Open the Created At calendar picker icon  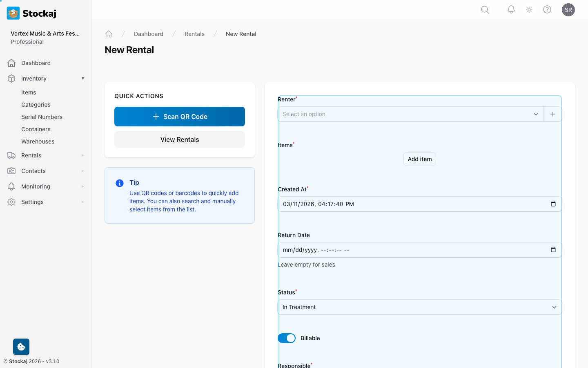click(x=554, y=204)
